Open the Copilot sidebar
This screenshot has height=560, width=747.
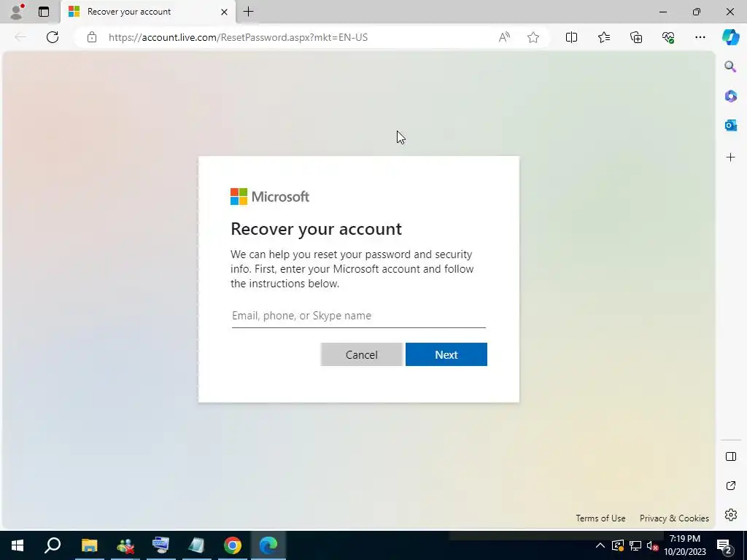coord(730,37)
